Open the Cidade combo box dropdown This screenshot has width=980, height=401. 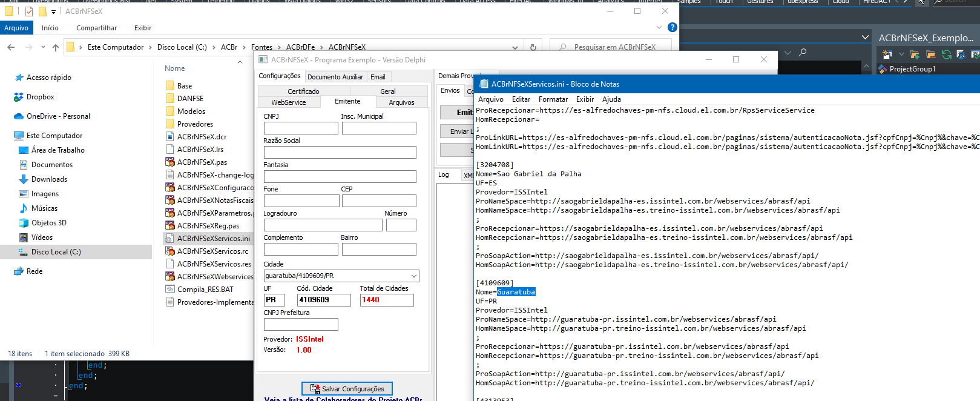[414, 276]
